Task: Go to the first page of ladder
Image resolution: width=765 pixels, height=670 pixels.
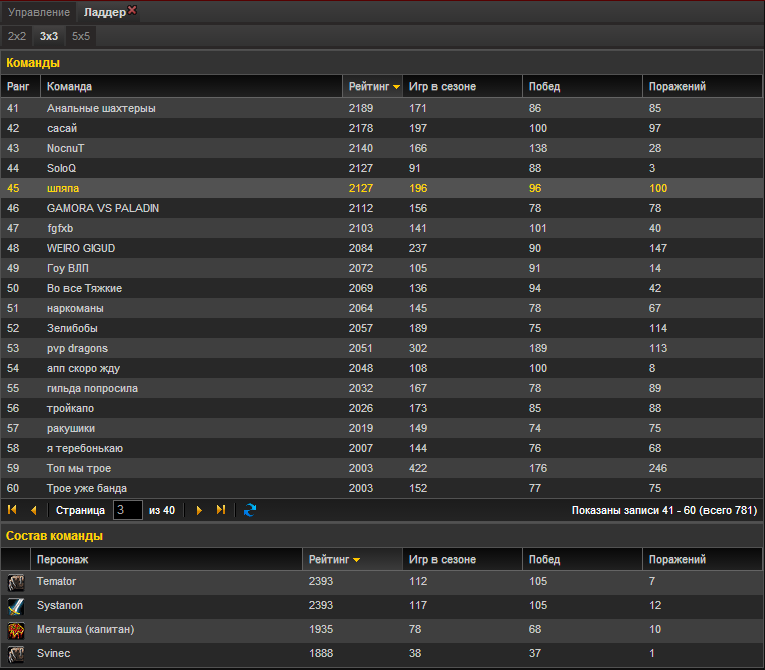Action: (13, 510)
